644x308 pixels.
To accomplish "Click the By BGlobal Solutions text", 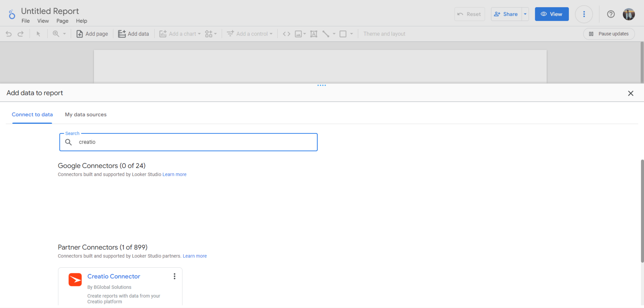I will coord(109,287).
